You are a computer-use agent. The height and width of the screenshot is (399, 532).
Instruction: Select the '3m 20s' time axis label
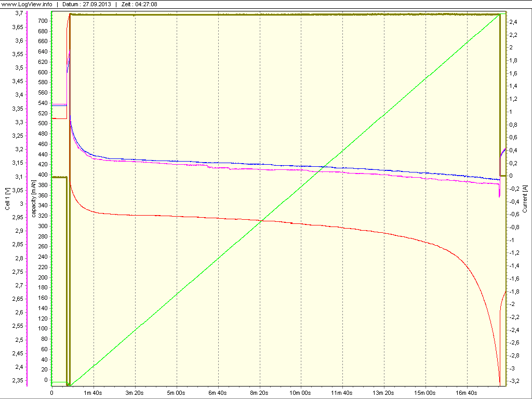pyautogui.click(x=135, y=393)
